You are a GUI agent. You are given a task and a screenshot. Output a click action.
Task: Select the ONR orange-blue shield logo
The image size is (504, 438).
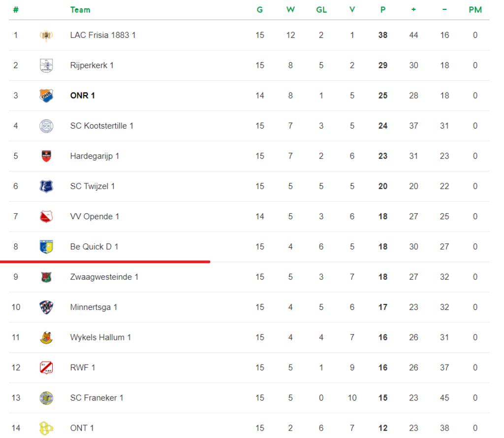(x=46, y=96)
